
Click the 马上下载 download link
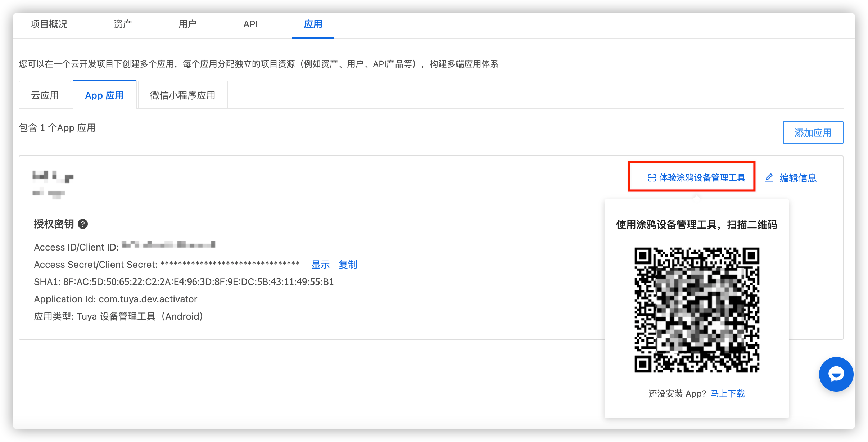(x=728, y=393)
